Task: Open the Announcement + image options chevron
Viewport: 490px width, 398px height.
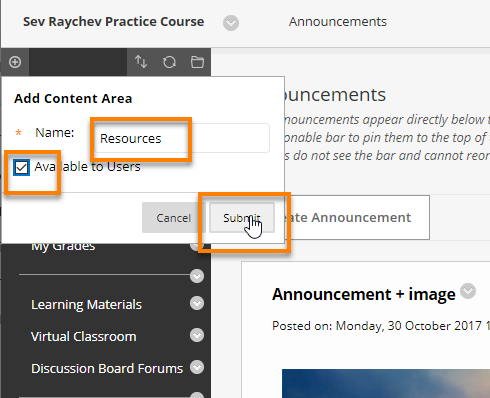Action: point(468,291)
